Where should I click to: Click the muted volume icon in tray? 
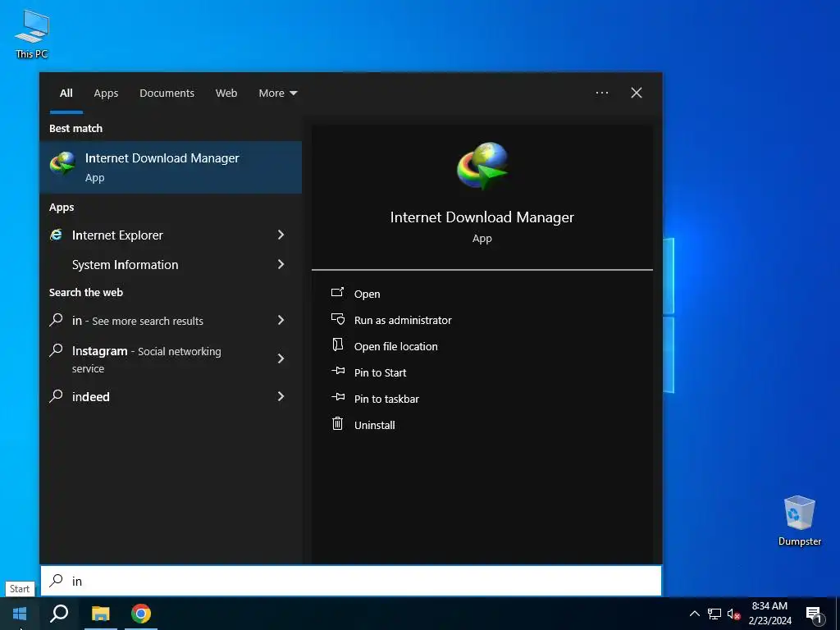tap(733, 614)
